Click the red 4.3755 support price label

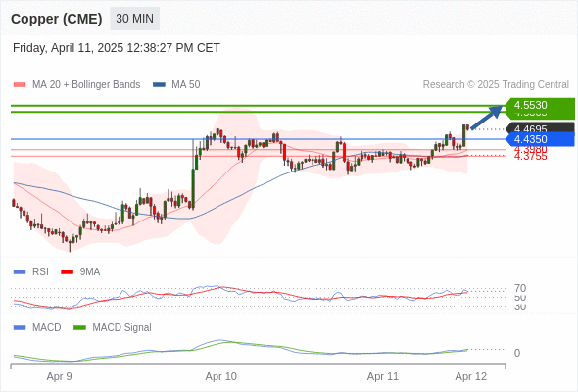[x=530, y=157]
